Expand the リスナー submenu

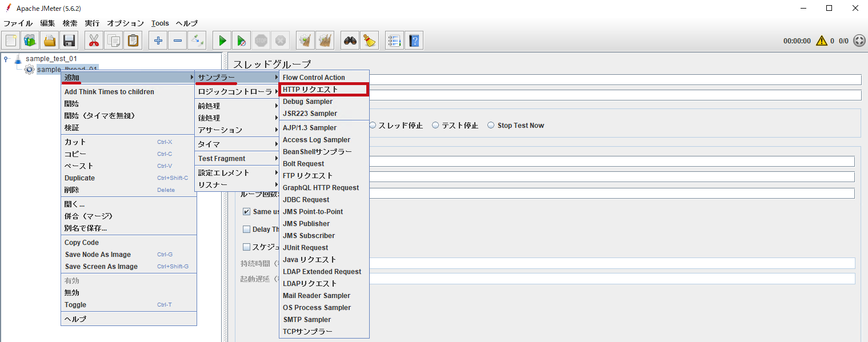238,185
